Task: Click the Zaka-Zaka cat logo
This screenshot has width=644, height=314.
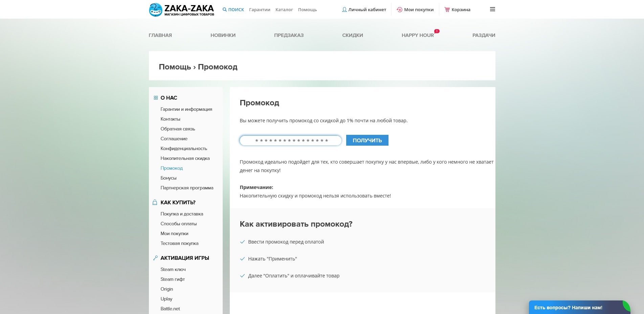Action: pyautogui.click(x=155, y=9)
